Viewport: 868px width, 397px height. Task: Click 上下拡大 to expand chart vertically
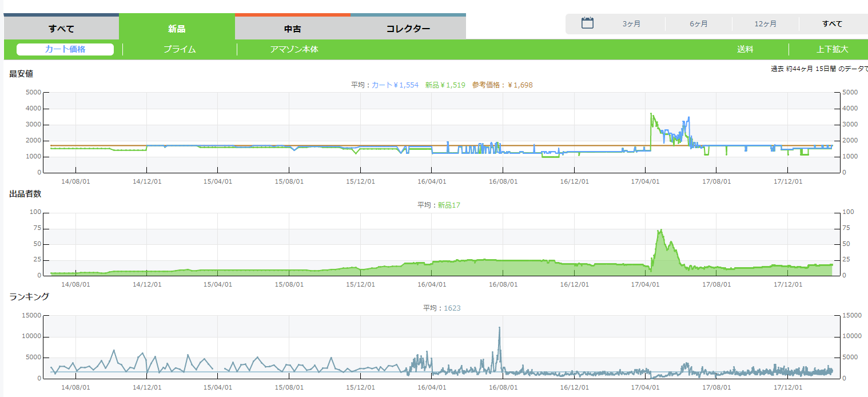832,50
